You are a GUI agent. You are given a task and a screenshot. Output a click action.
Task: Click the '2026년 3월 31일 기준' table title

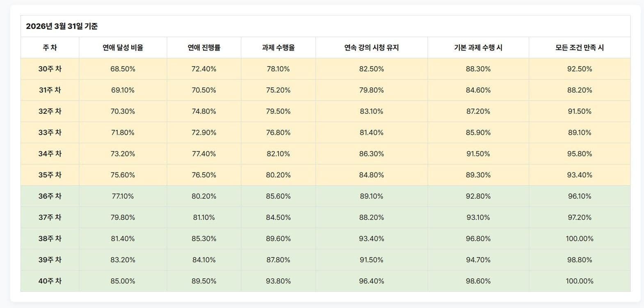point(62,26)
